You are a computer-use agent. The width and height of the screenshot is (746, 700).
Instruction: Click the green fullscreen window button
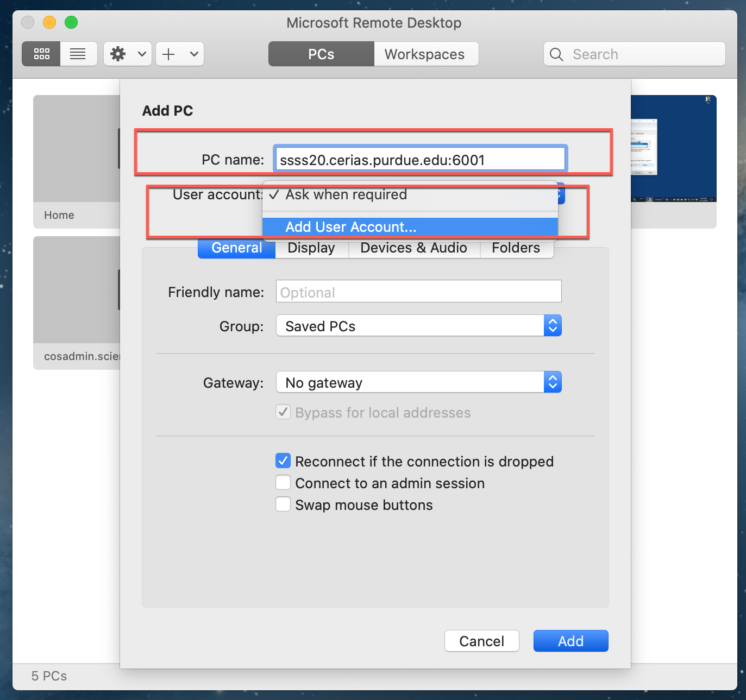tap(71, 22)
